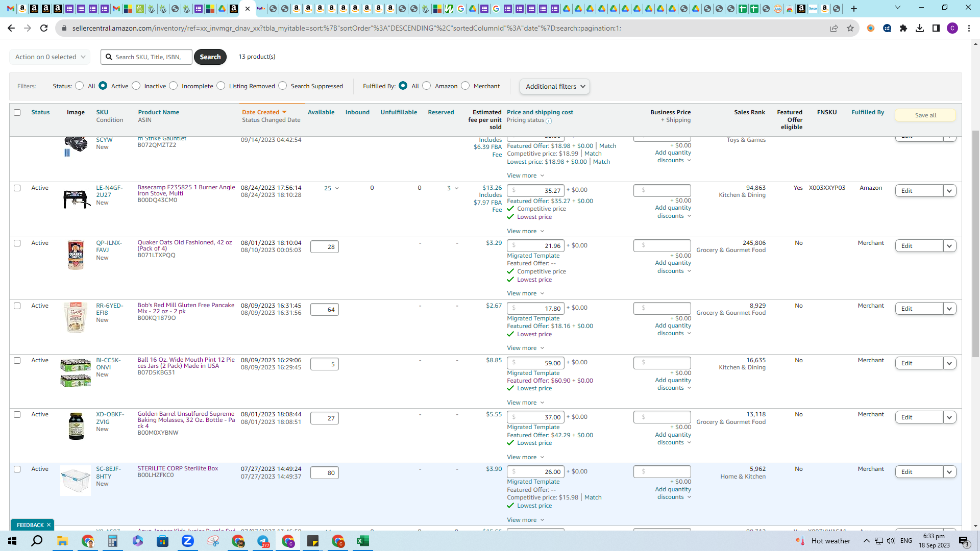Open a new browser tab
Viewport: 980px width, 551px height.
(854, 9)
